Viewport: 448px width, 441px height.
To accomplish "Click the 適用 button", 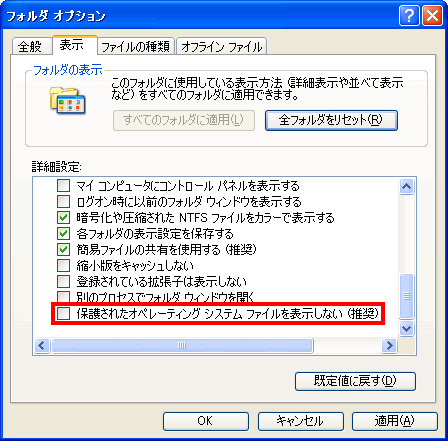I will pyautogui.click(x=395, y=421).
